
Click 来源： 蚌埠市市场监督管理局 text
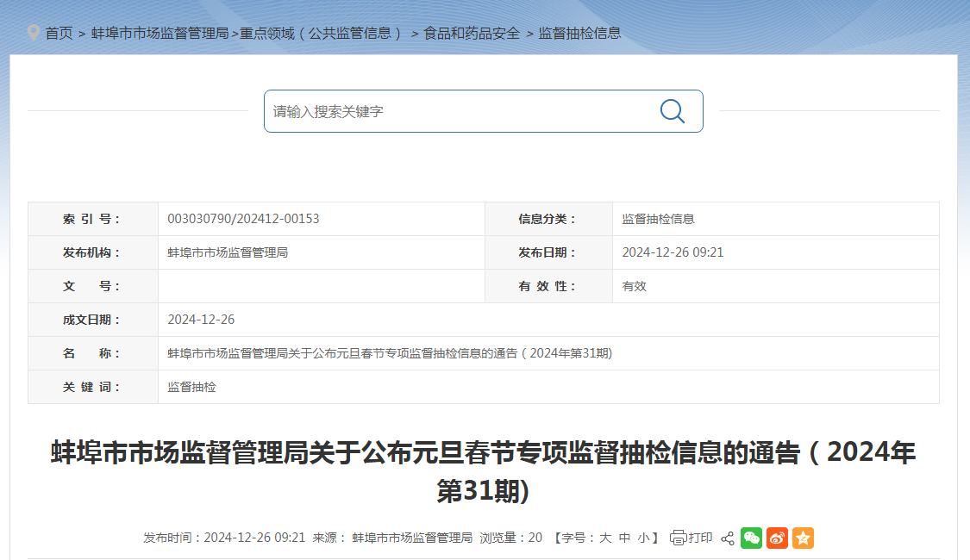point(392,538)
